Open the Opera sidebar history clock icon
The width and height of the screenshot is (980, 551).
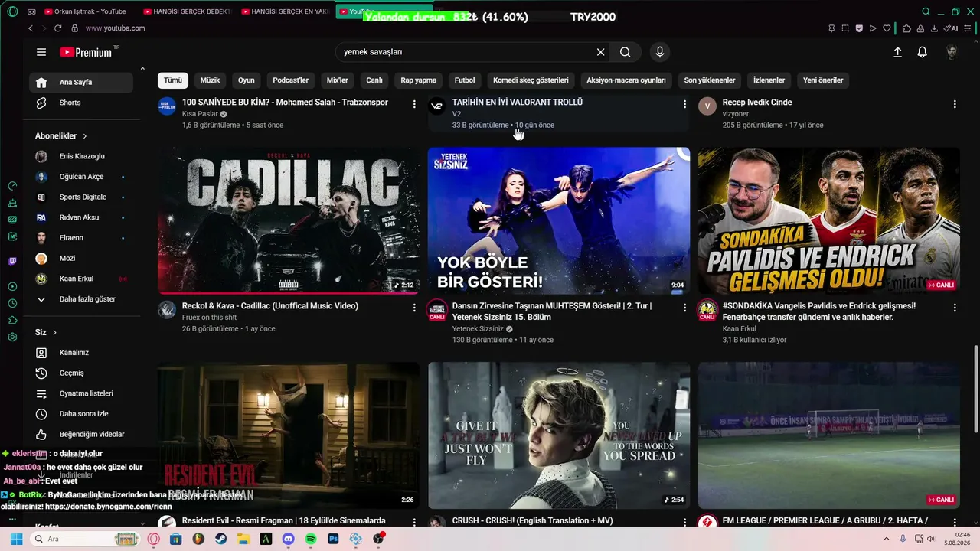(x=12, y=303)
